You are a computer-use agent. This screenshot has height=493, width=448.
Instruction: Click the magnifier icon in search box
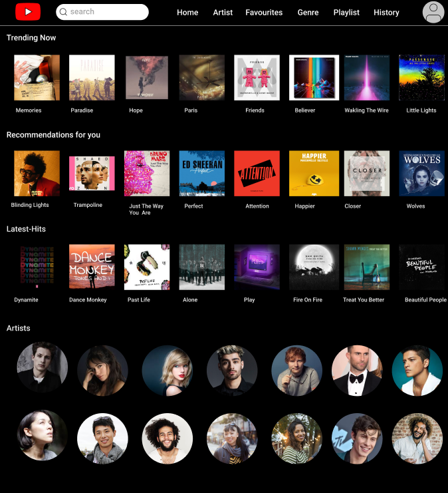point(63,12)
